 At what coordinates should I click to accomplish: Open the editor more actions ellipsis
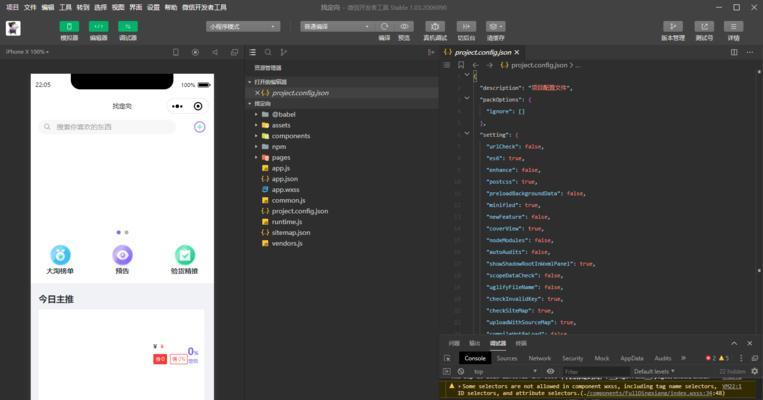(x=749, y=52)
